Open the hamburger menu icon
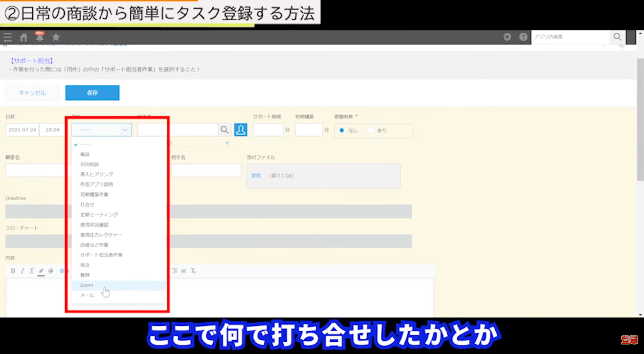This screenshot has height=354, width=644. coord(7,37)
